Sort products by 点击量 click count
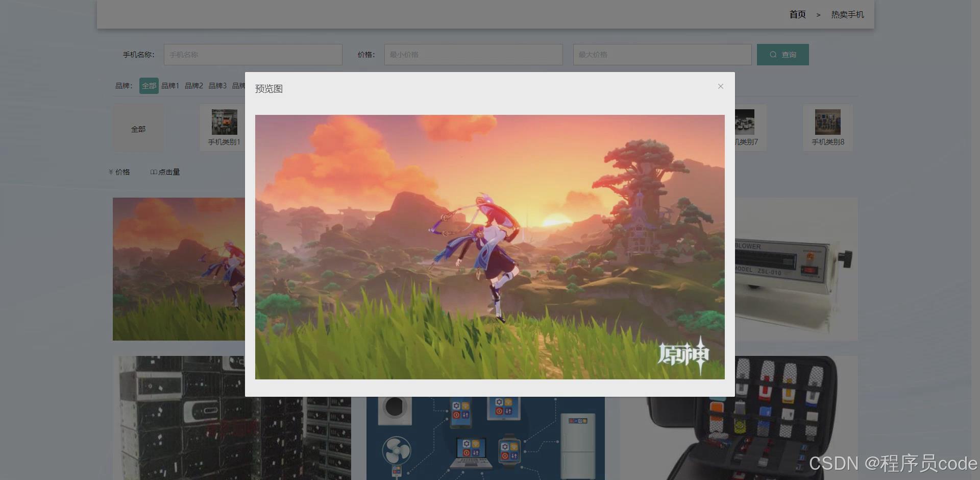Viewport: 980px width, 480px height. 169,172
